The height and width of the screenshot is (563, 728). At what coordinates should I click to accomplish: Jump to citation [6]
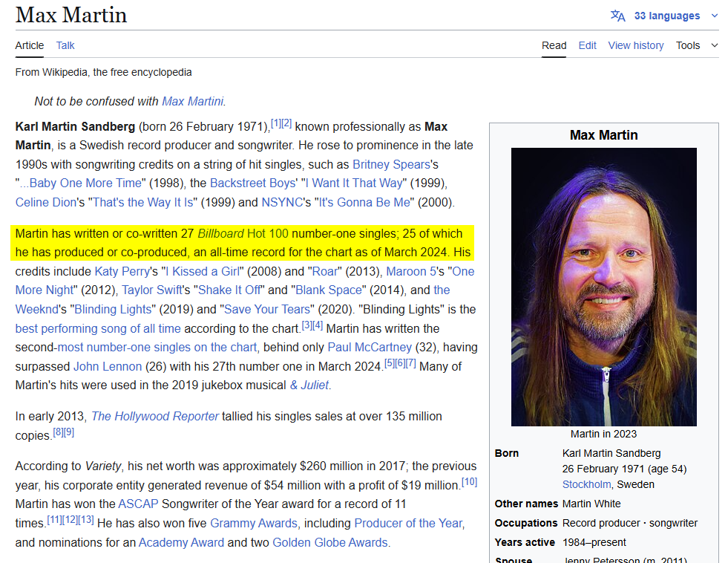click(x=400, y=362)
